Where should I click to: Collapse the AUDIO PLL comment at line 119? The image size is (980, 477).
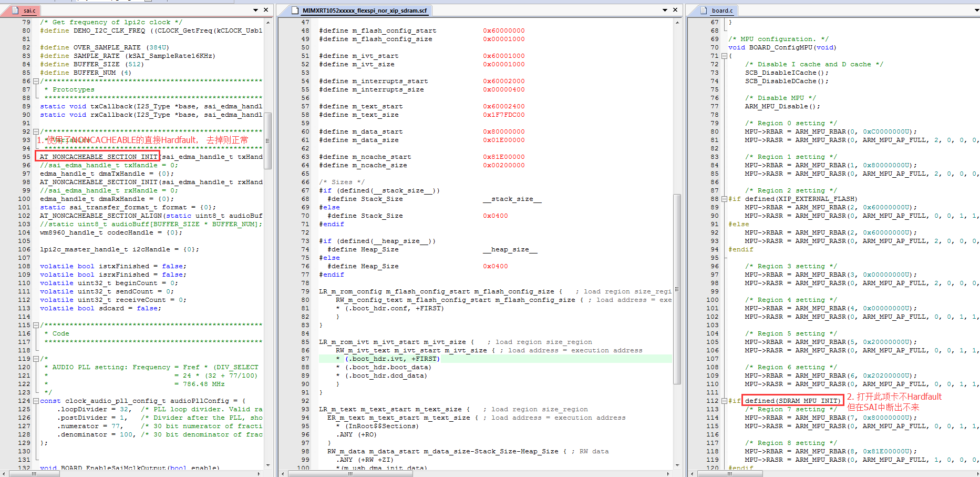click(36, 359)
